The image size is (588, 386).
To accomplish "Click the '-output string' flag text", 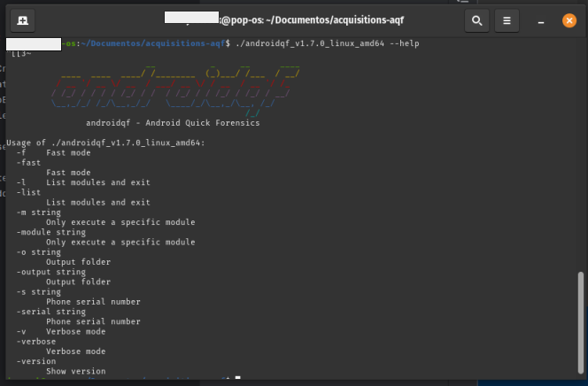I will click(50, 272).
